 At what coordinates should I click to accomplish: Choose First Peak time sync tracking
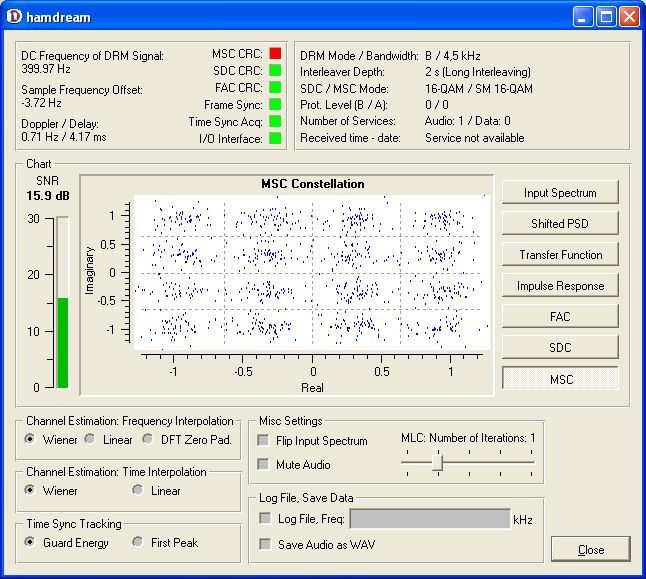138,543
